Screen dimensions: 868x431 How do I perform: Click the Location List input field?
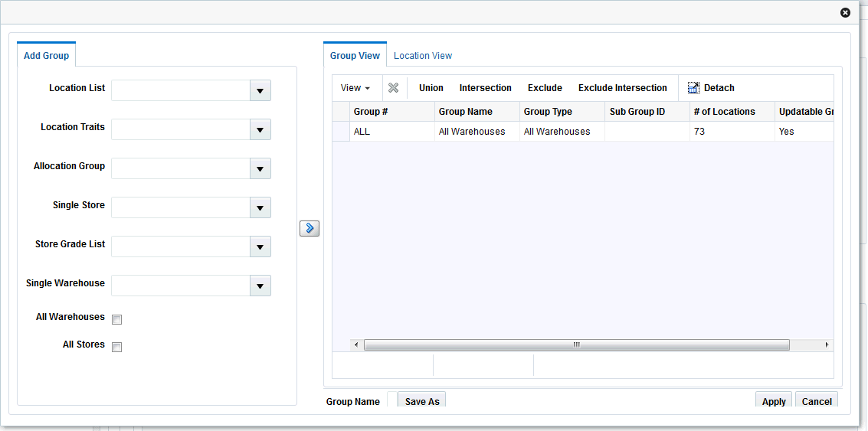pos(181,90)
